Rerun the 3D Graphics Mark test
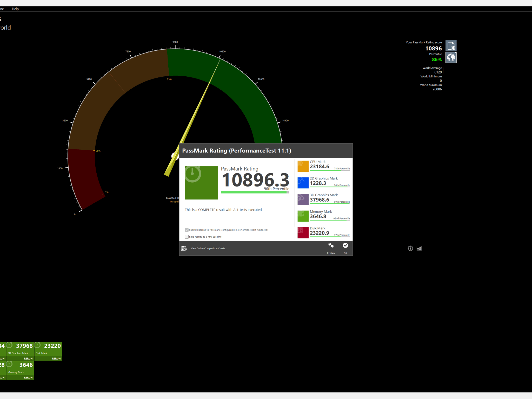532x399 pixels. pos(28,358)
